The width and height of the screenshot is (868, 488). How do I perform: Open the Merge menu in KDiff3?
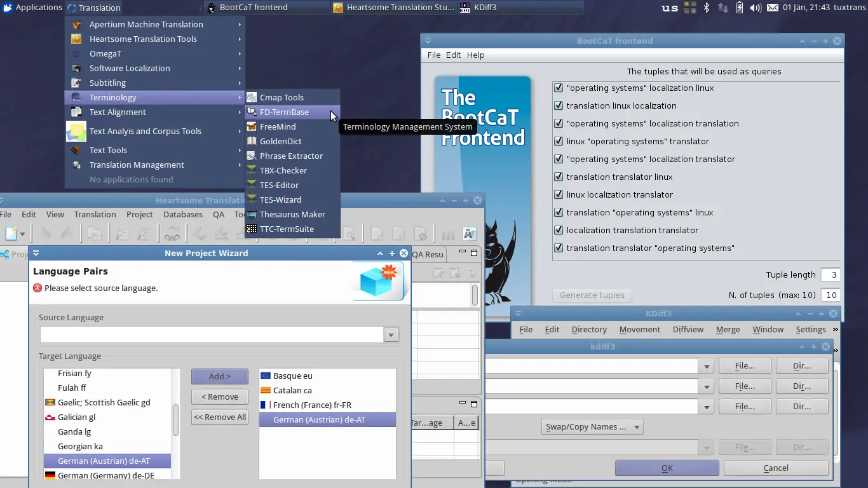click(x=728, y=329)
